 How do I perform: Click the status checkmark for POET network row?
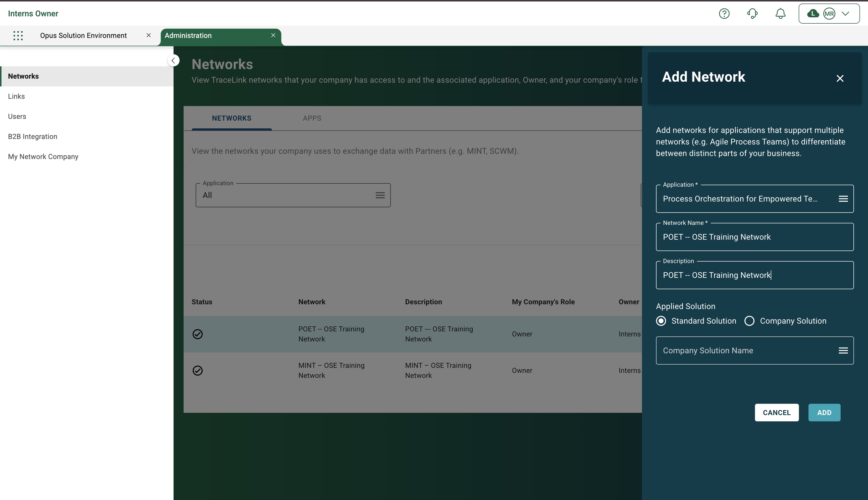pos(197,334)
